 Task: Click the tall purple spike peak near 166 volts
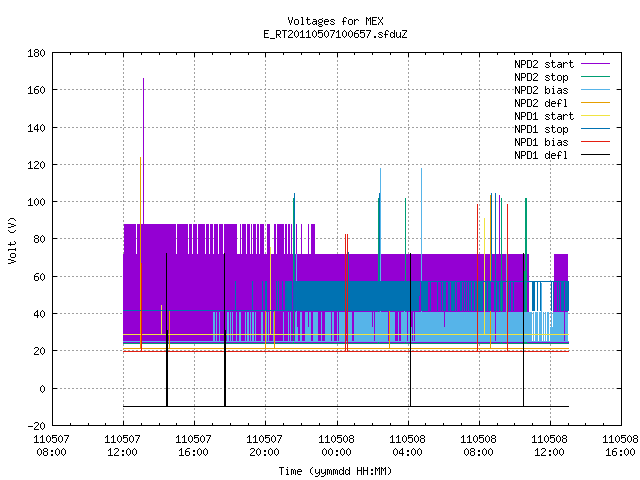pyautogui.click(x=143, y=79)
